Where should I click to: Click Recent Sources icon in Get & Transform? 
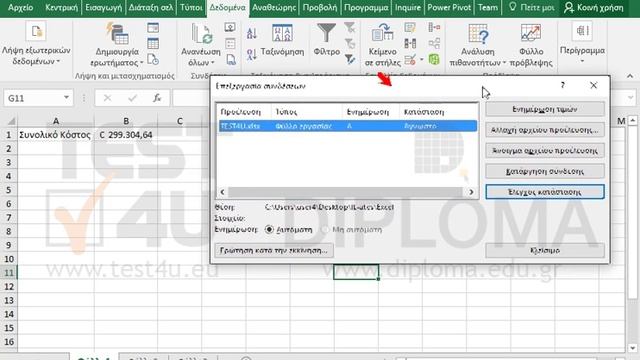[x=153, y=59]
